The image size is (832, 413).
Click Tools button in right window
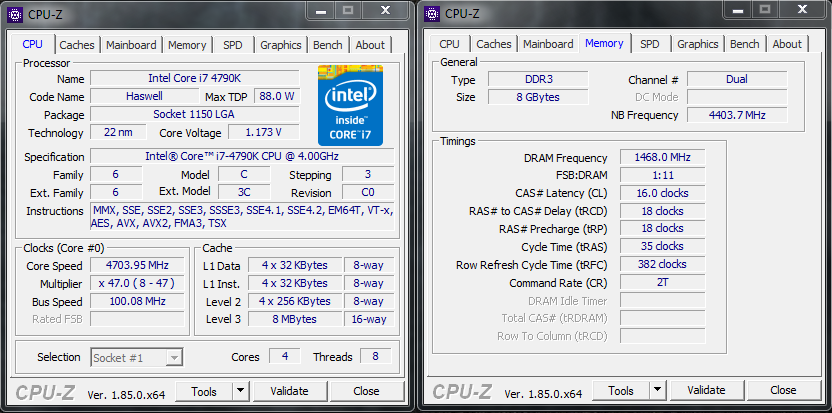tap(621, 390)
